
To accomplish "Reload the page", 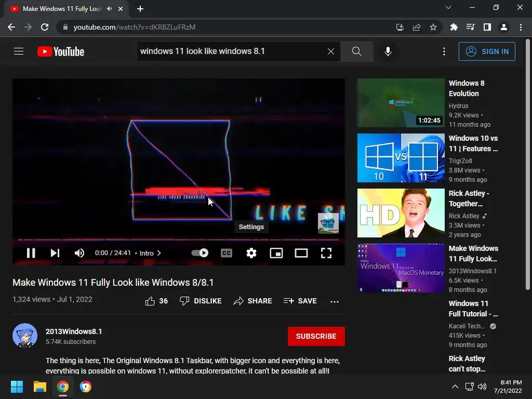I will point(45,27).
